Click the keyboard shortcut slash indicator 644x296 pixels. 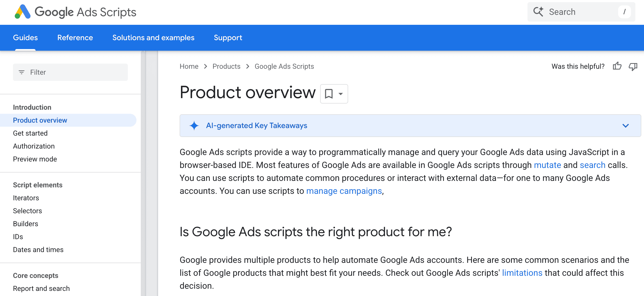coord(625,12)
